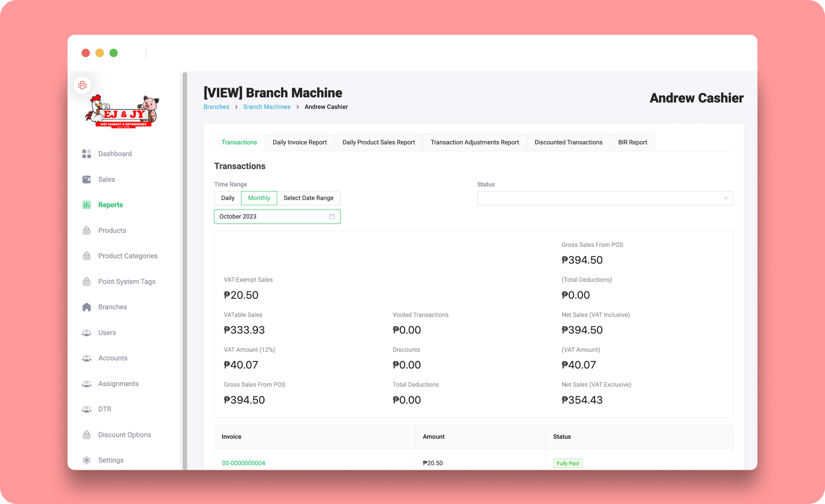Switch to the BIR Report tab

point(632,142)
